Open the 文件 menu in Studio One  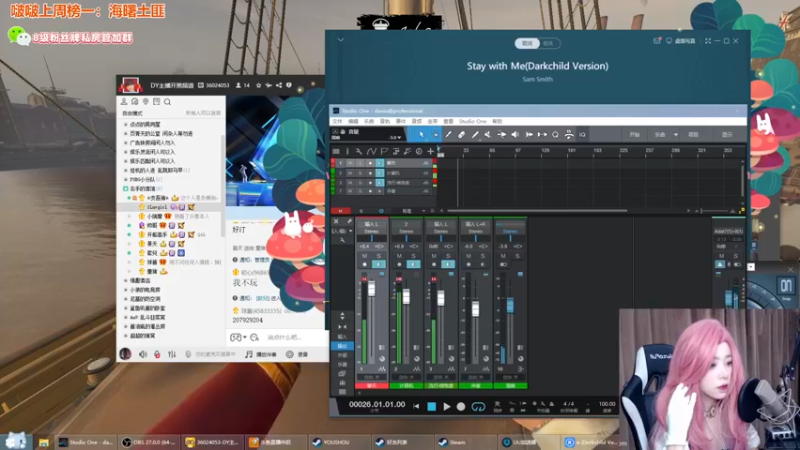[337, 121]
